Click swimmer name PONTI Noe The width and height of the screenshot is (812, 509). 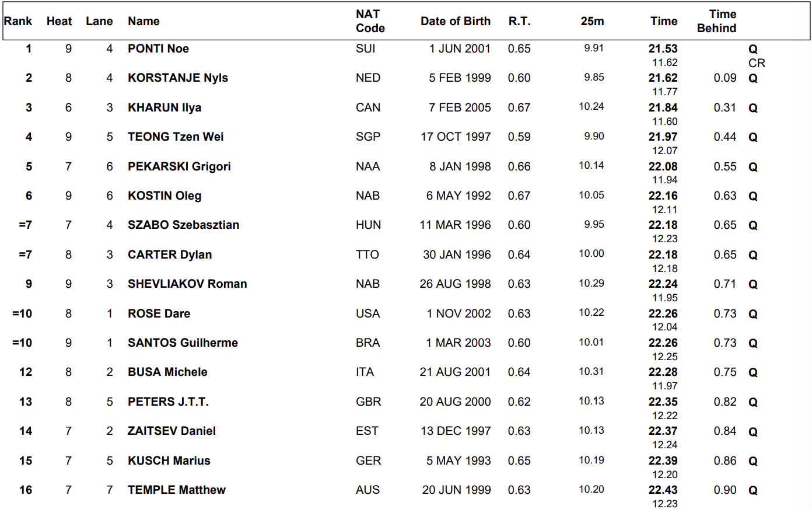(x=158, y=48)
